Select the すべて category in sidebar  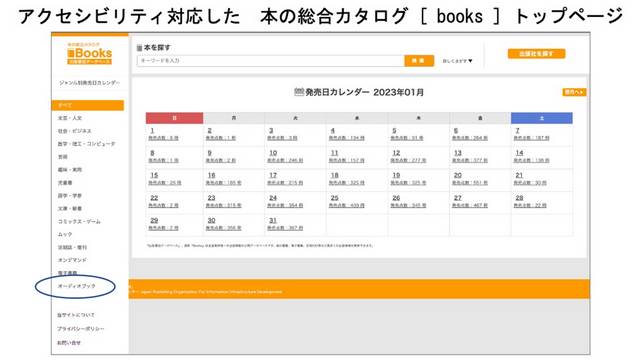point(88,105)
